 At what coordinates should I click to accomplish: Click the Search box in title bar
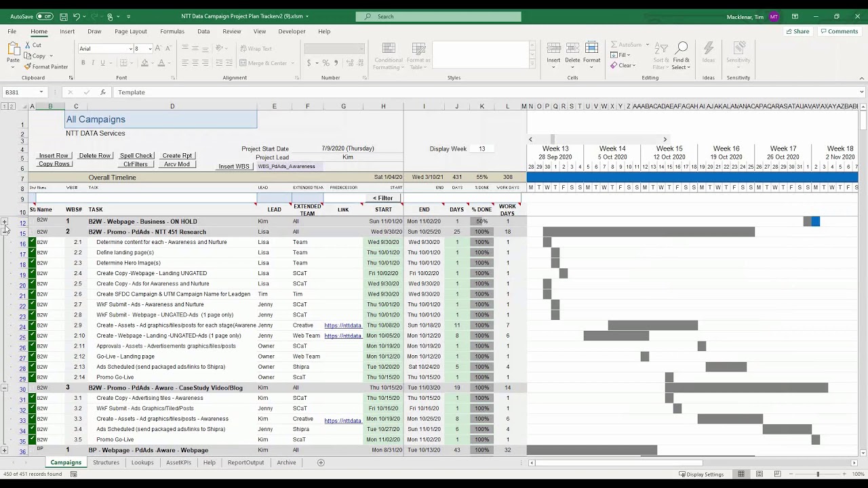point(439,16)
